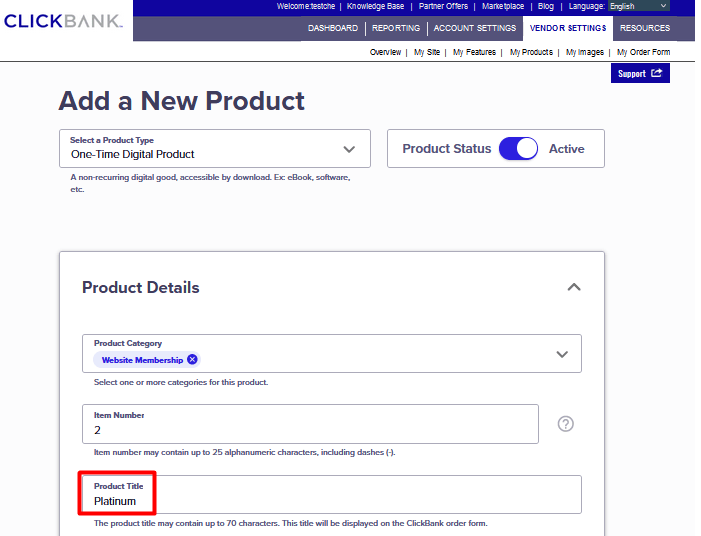The width and height of the screenshot is (701, 536).
Task: Click the Website Membership category chip
Action: click(x=147, y=360)
